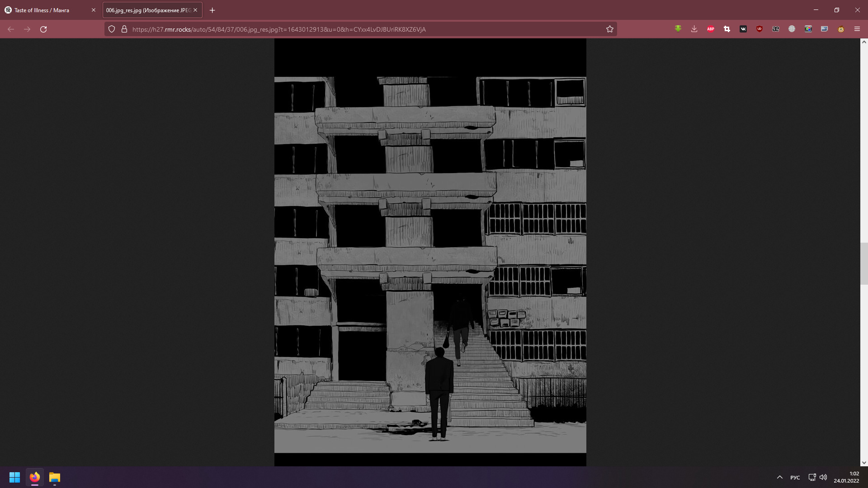The height and width of the screenshot is (488, 868).
Task: Switch input language from РУС
Action: coord(795,477)
